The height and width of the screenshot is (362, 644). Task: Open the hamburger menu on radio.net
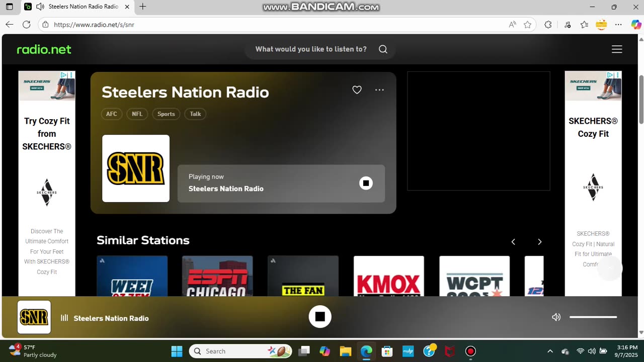[617, 49]
